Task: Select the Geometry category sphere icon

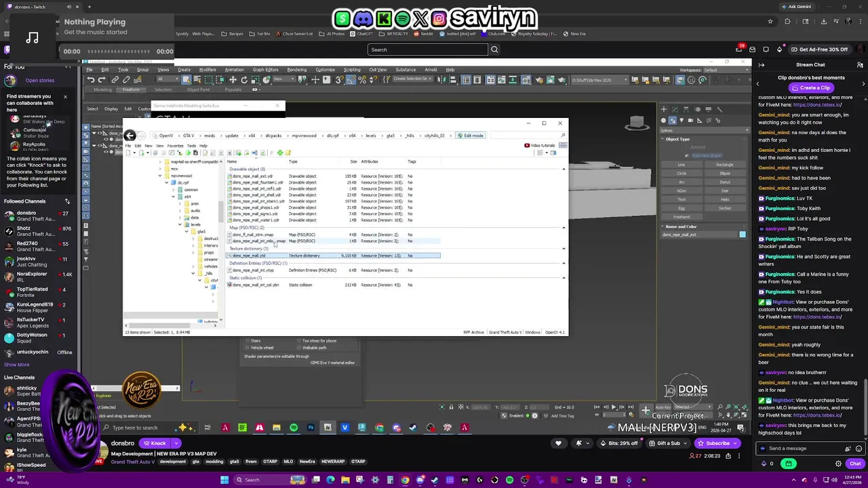Action: point(664,121)
